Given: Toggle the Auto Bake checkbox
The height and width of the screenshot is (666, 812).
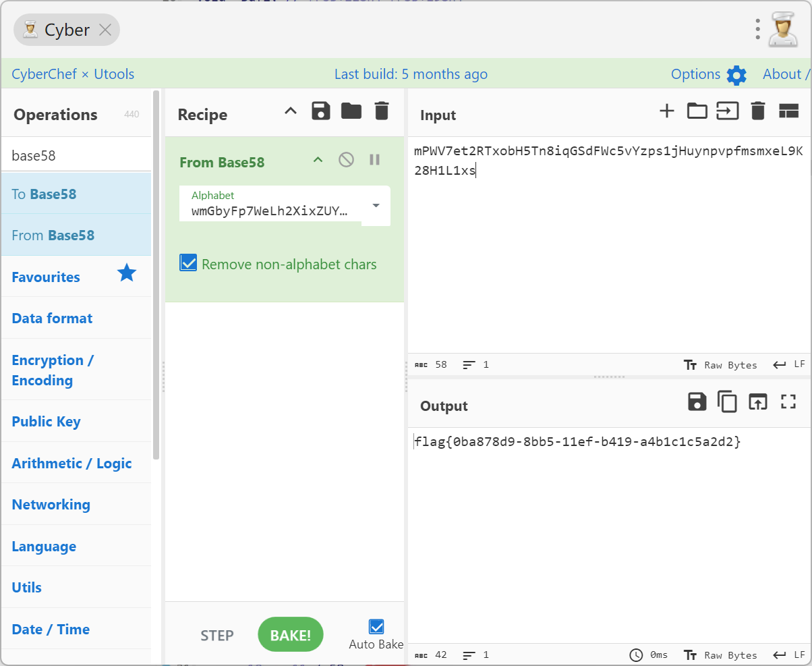Looking at the screenshot, I should (376, 627).
